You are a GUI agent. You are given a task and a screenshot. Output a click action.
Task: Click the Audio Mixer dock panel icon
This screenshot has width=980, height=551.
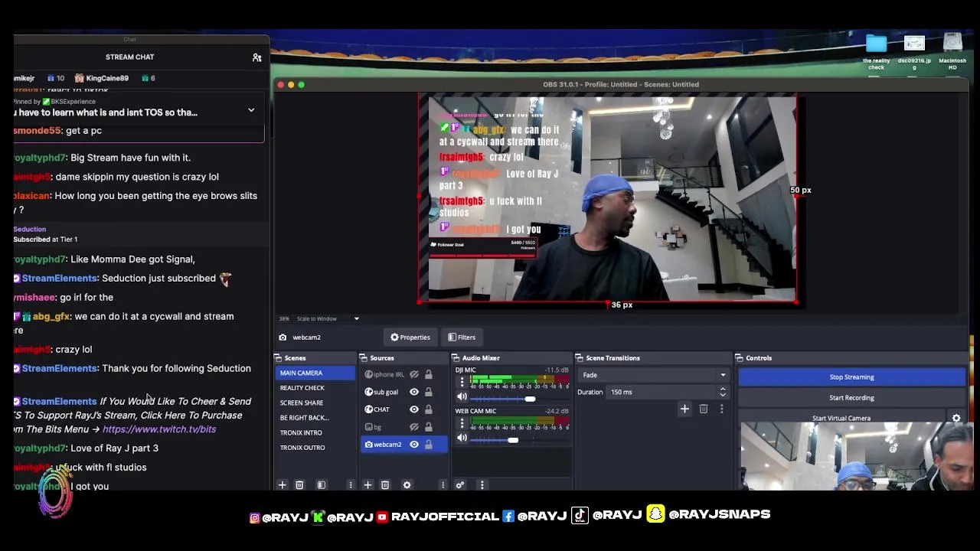[x=456, y=358]
